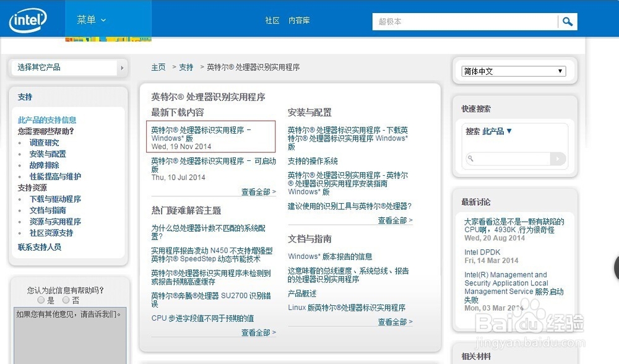Viewport: 619px width, 364px height.
Task: Open the 简体中文 language dropdown
Action: (x=514, y=71)
